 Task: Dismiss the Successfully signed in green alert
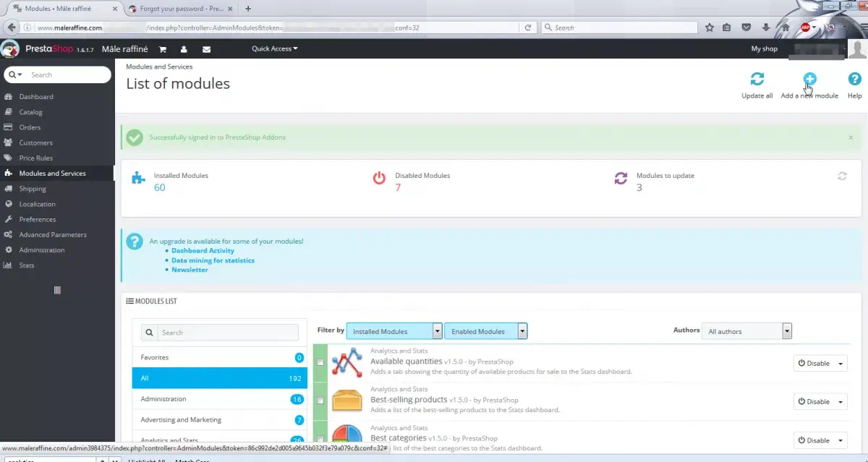pos(851,137)
